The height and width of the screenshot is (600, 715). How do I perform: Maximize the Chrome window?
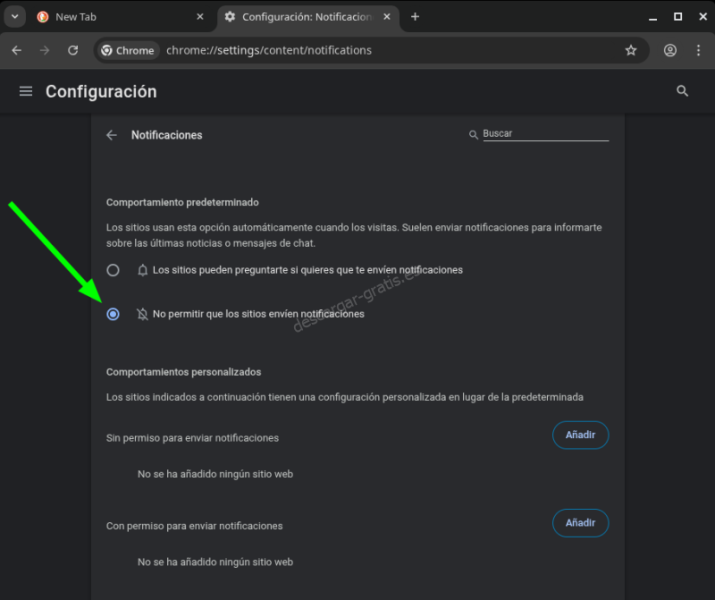click(x=678, y=17)
